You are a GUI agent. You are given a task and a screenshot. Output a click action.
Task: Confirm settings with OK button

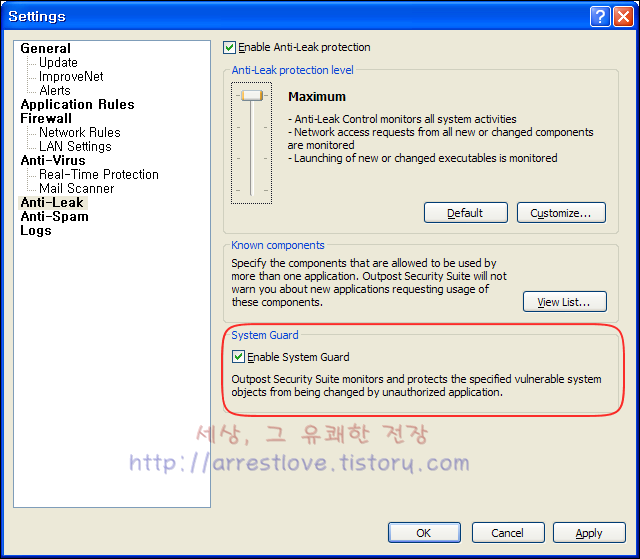[424, 532]
